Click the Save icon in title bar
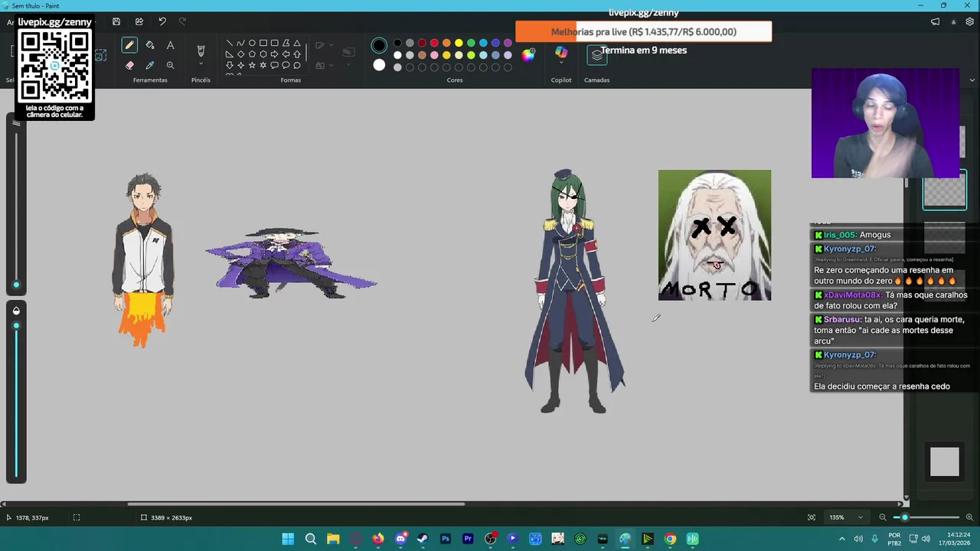This screenshot has height=551, width=980. click(x=116, y=21)
